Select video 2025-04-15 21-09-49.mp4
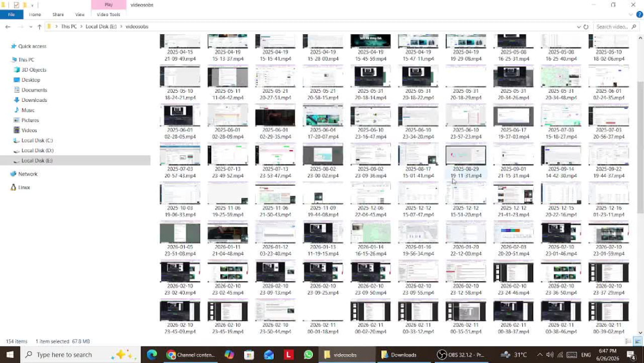 tap(180, 47)
